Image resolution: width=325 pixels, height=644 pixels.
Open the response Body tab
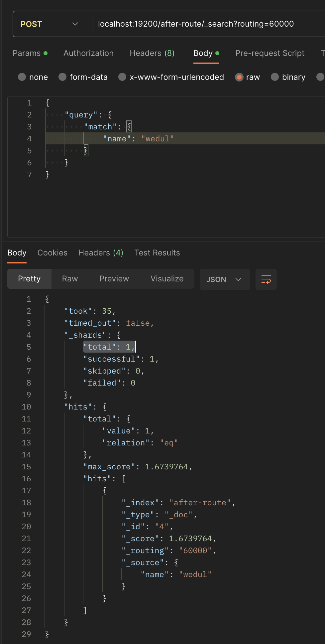coord(17,253)
